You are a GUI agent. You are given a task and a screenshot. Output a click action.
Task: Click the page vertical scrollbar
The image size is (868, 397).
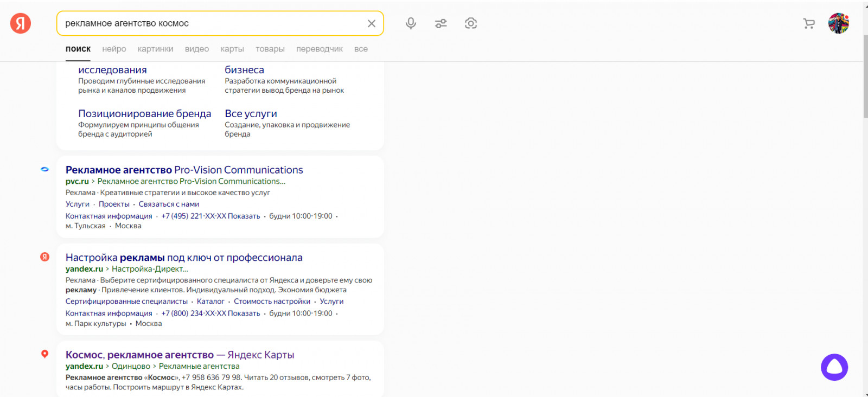tap(865, 76)
